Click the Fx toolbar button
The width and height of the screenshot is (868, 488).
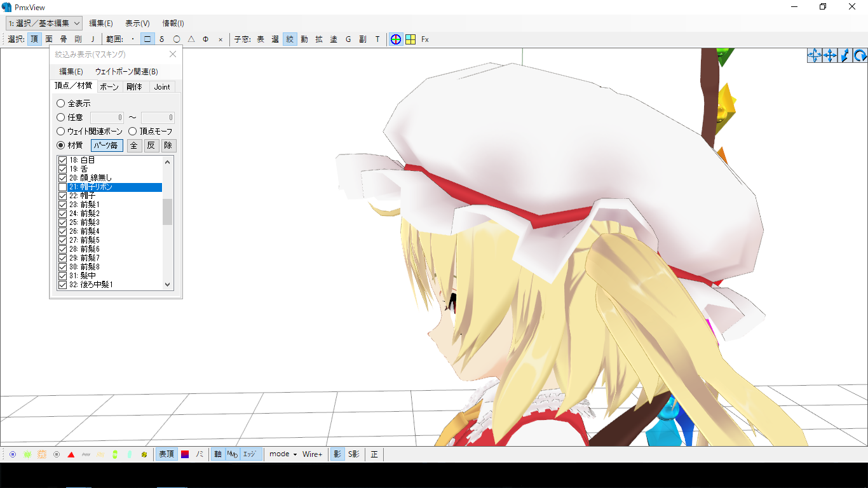click(425, 39)
